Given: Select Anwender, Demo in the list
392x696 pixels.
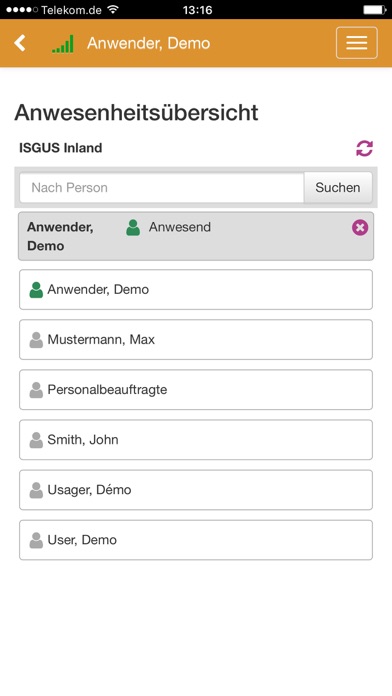Looking at the screenshot, I should tap(196, 289).
